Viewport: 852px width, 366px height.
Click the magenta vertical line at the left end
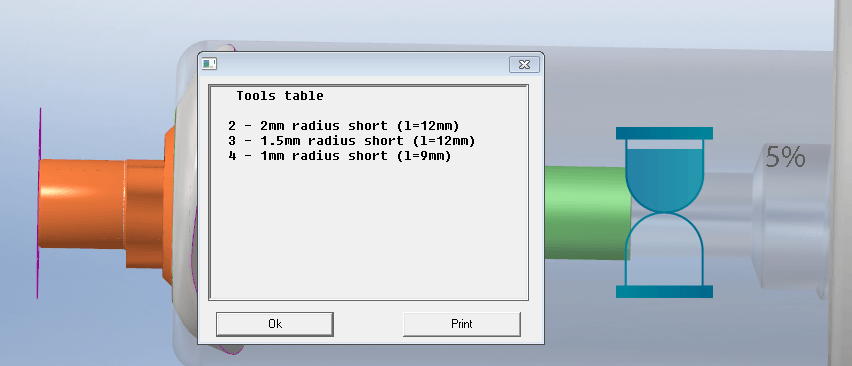(x=39, y=203)
